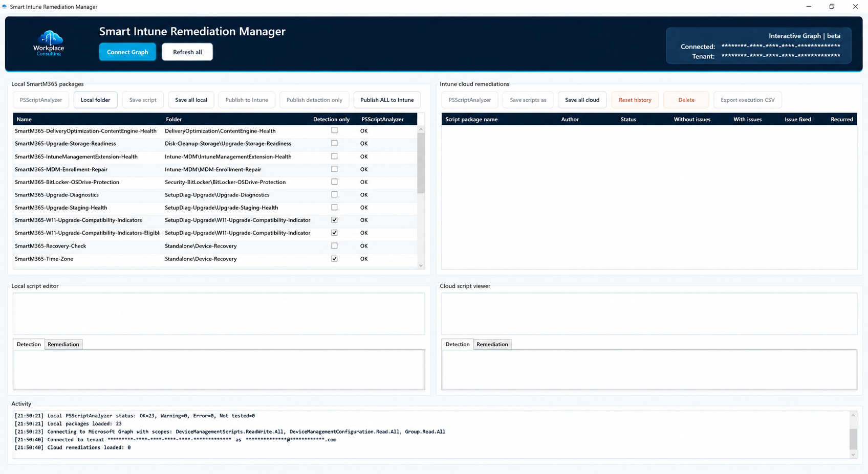Viewport: 868px width, 474px height.
Task: Toggle Detection only for Upgrade-Storage-Readiness
Action: [x=334, y=143]
